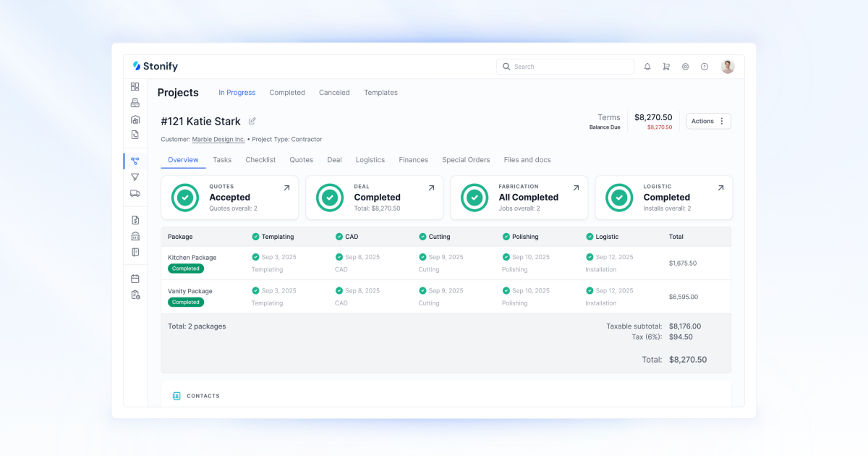Switch to the Templates tab

pyautogui.click(x=381, y=93)
